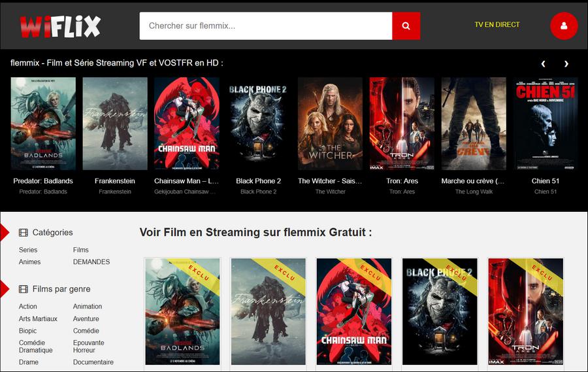Select the Aventure genre

(86, 318)
